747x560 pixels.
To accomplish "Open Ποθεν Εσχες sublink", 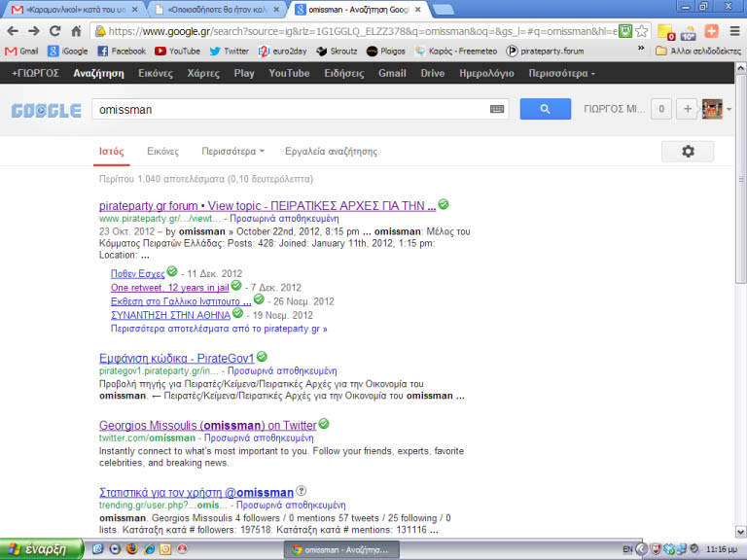I will tap(138, 274).
